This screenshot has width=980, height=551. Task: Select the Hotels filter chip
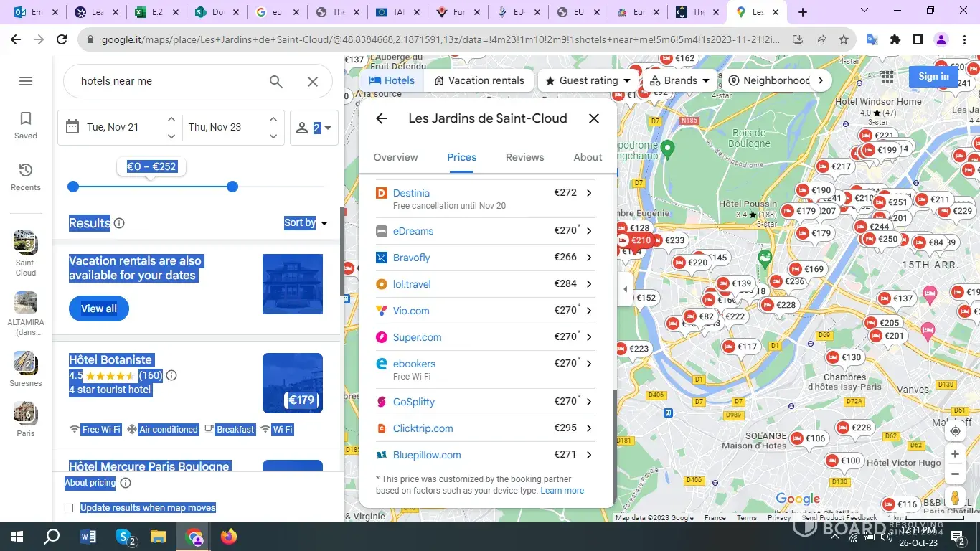[x=392, y=80]
